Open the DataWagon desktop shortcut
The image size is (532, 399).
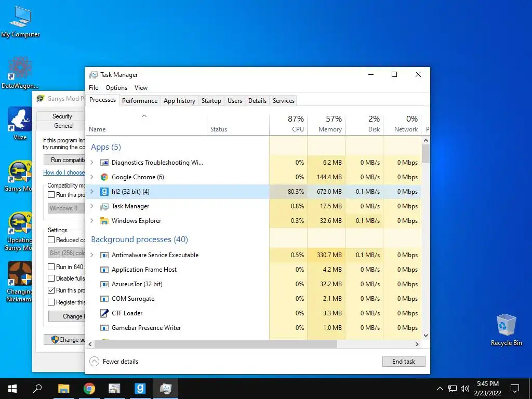(20, 73)
